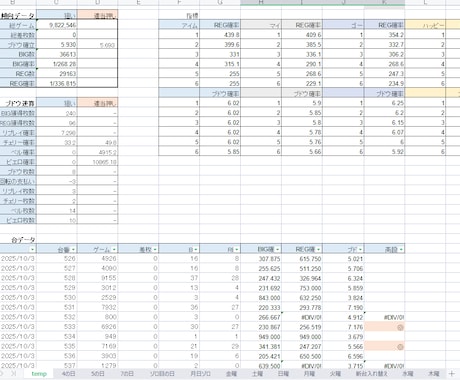Switch to the temp sheet tab
This screenshot has width=460, height=380.
click(x=39, y=374)
